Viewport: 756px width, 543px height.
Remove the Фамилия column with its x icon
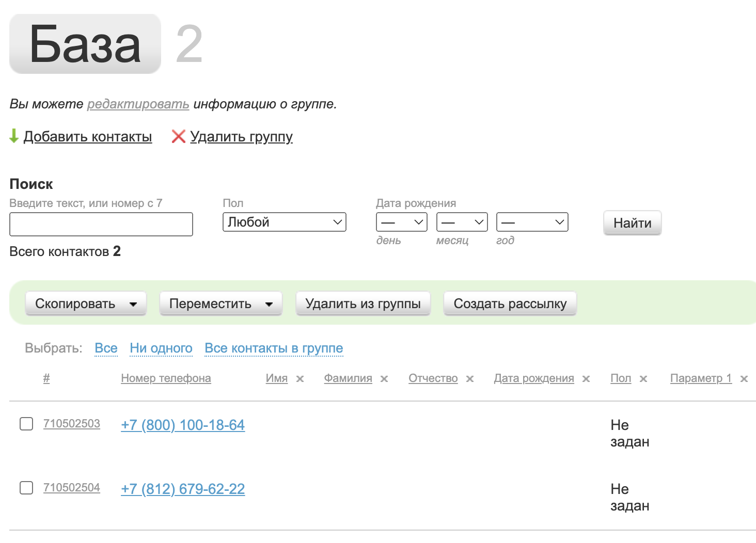[384, 379]
